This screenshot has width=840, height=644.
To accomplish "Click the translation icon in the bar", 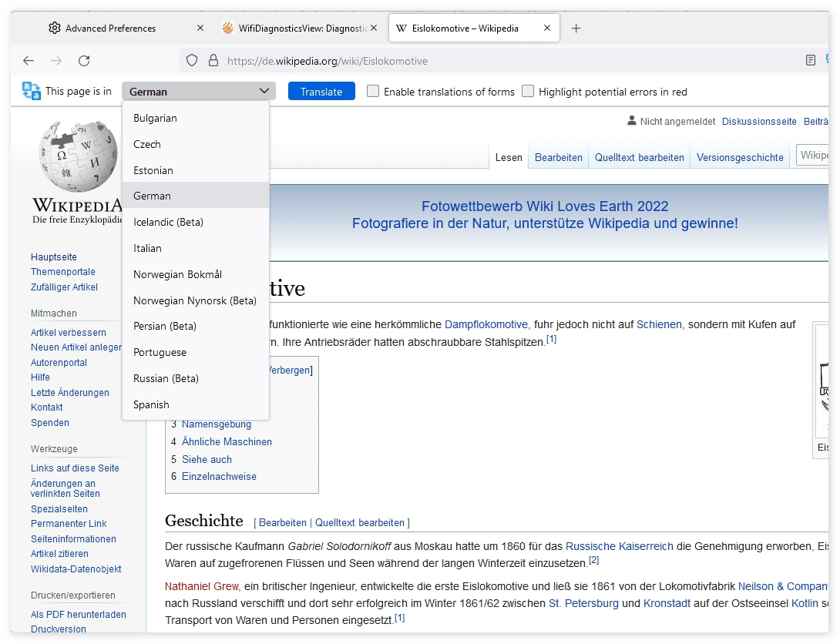I will [x=32, y=91].
